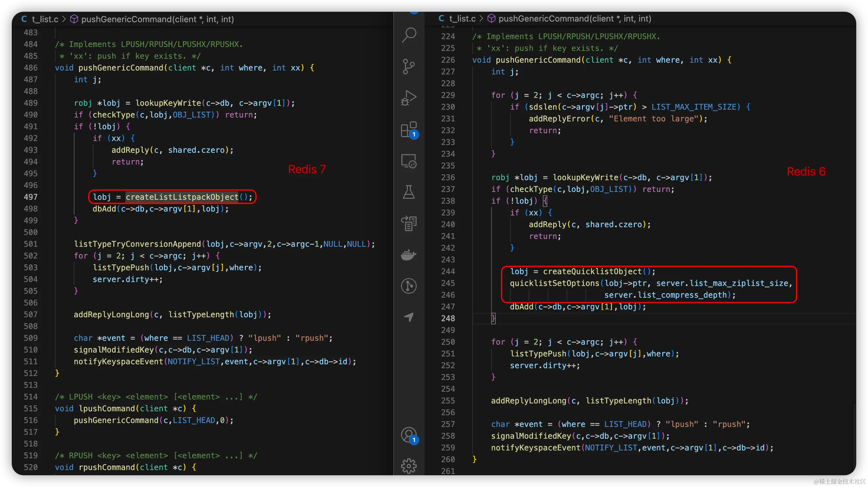Click the cube symbol icon in right breadcrumb
The height and width of the screenshot is (487, 868).
pyautogui.click(x=491, y=19)
